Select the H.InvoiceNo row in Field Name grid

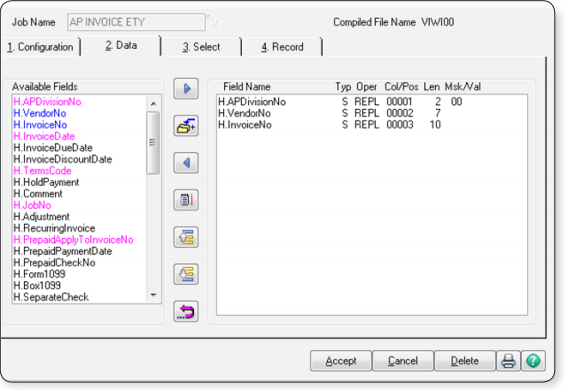(x=371, y=125)
